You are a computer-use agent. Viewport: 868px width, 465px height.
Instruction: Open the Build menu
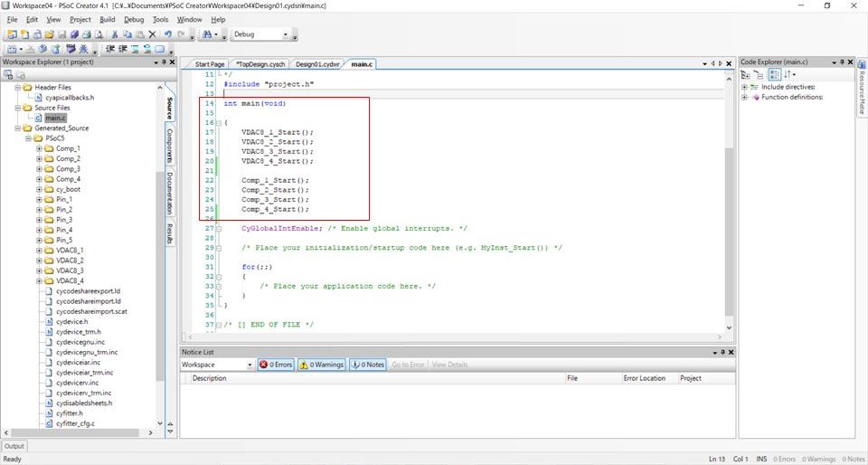108,19
